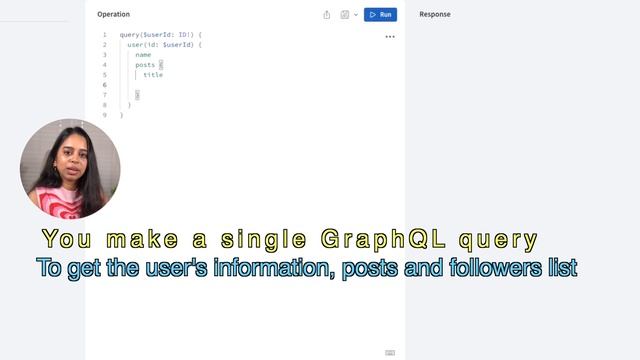Run the GraphQL operation
This screenshot has height=360, width=640.
[x=380, y=15]
